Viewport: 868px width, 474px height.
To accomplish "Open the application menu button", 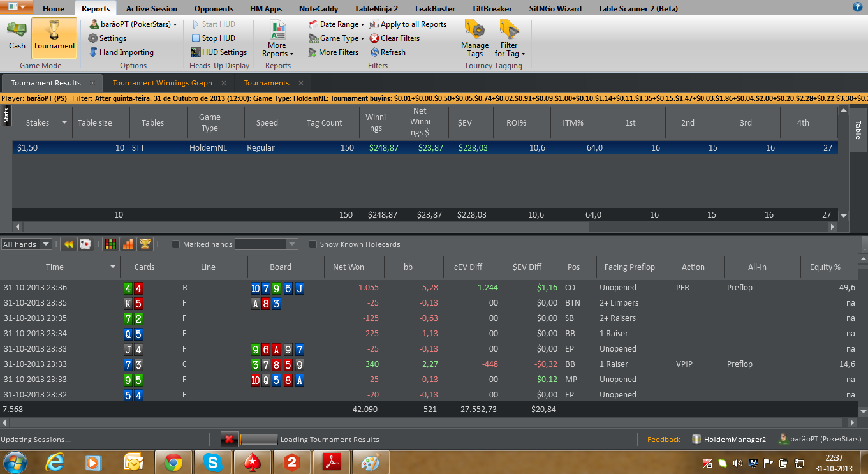I will (17, 7).
